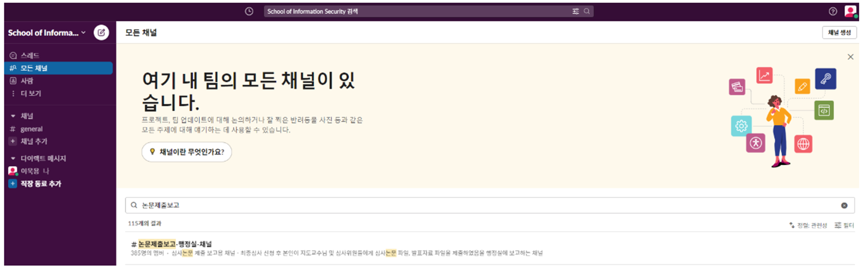868x269 pixels.
Task: Open the 논문제출보고-행정실-채널 result
Action: 175,244
